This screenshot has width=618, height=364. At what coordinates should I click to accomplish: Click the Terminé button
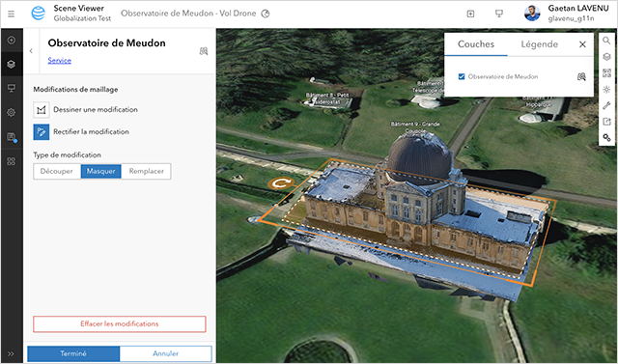(73, 353)
